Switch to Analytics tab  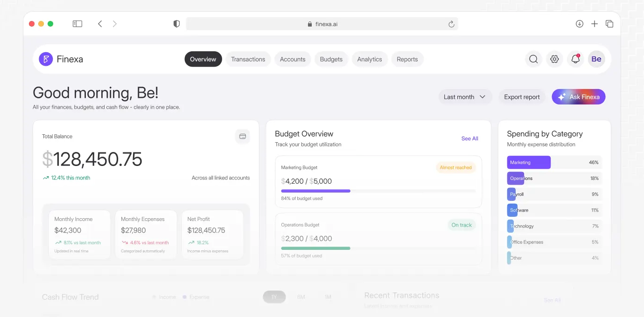tap(370, 59)
